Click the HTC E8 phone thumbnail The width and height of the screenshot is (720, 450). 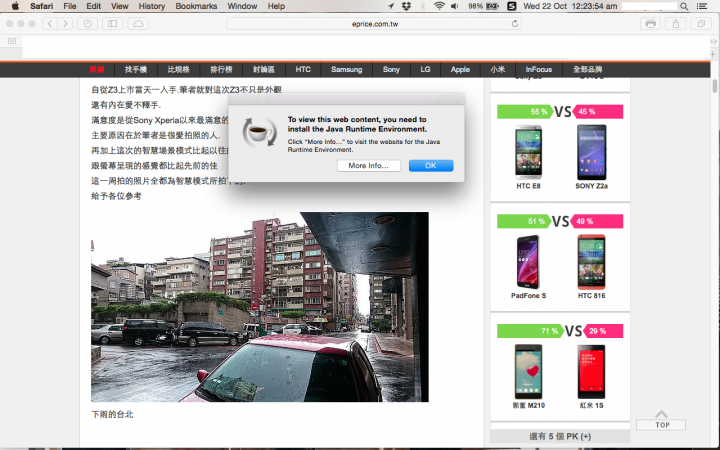[x=528, y=152]
